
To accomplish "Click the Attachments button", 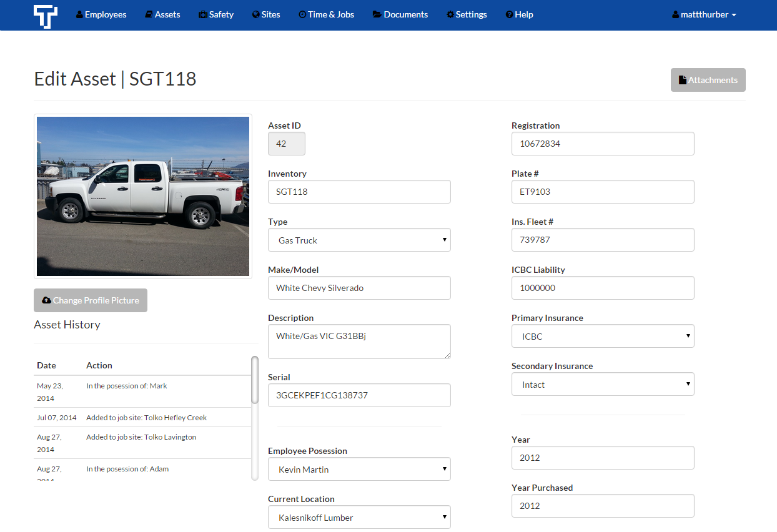I will click(708, 79).
